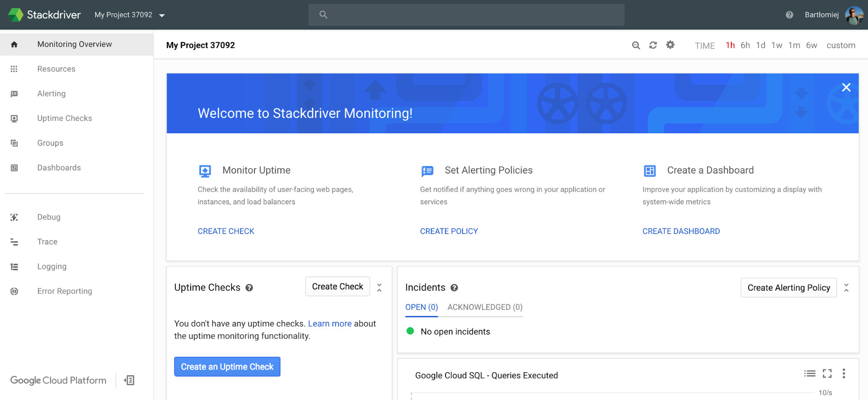Click the auto-refresh icon
The height and width of the screenshot is (400, 868).
point(653,45)
